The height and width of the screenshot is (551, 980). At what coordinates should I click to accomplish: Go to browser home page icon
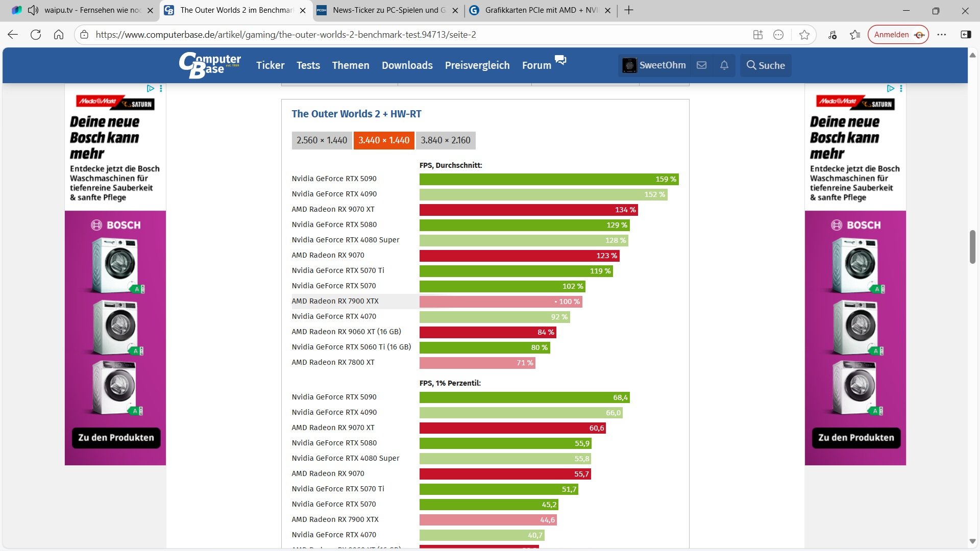pyautogui.click(x=59, y=35)
